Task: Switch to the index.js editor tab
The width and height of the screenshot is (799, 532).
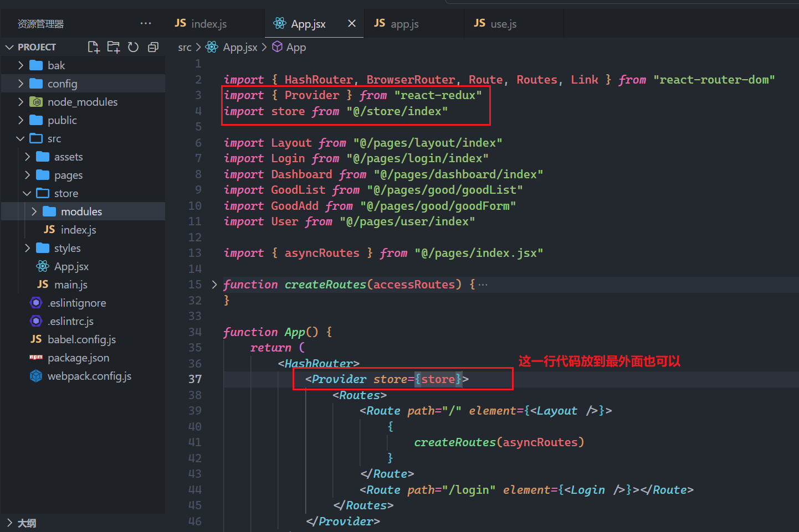Action: pyautogui.click(x=209, y=23)
